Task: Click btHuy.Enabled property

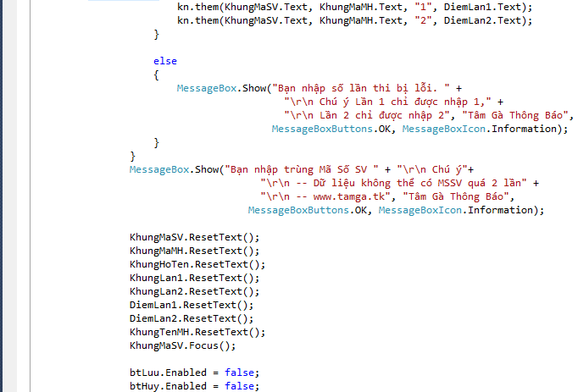Action: click(168, 386)
